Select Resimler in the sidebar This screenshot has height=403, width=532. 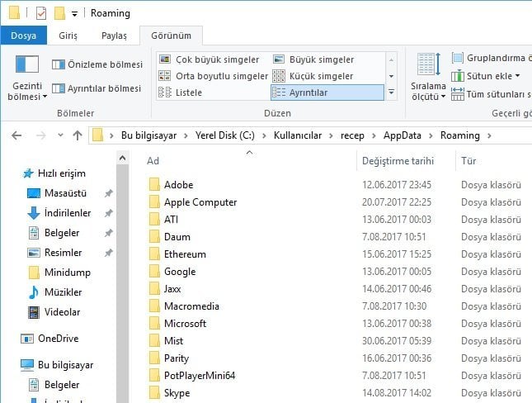coord(54,253)
